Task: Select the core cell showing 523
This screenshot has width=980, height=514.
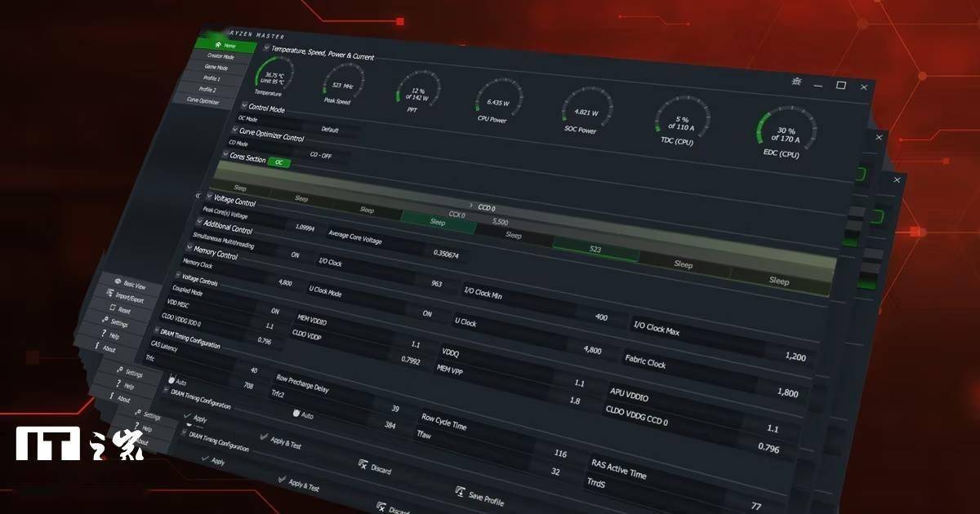Action: point(595,249)
